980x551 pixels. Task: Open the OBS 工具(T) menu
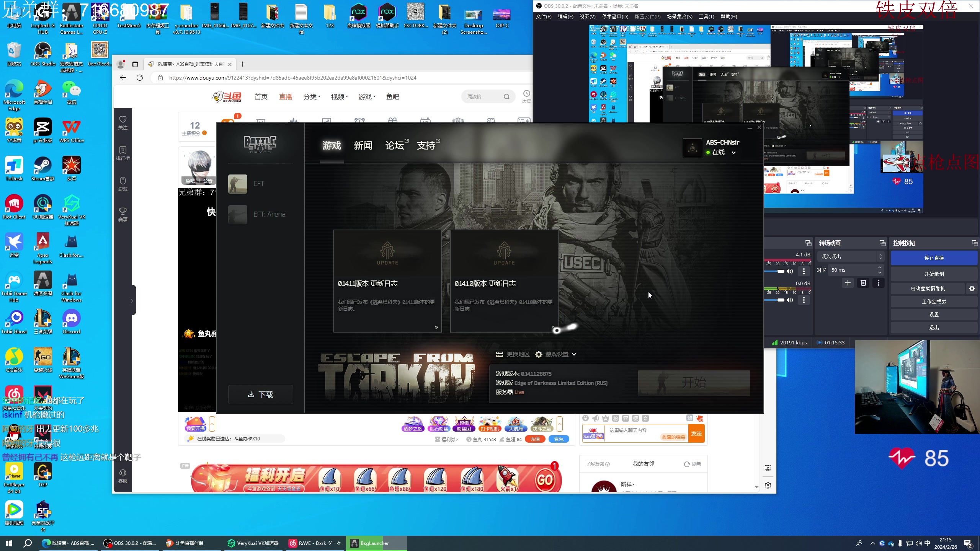(x=706, y=16)
